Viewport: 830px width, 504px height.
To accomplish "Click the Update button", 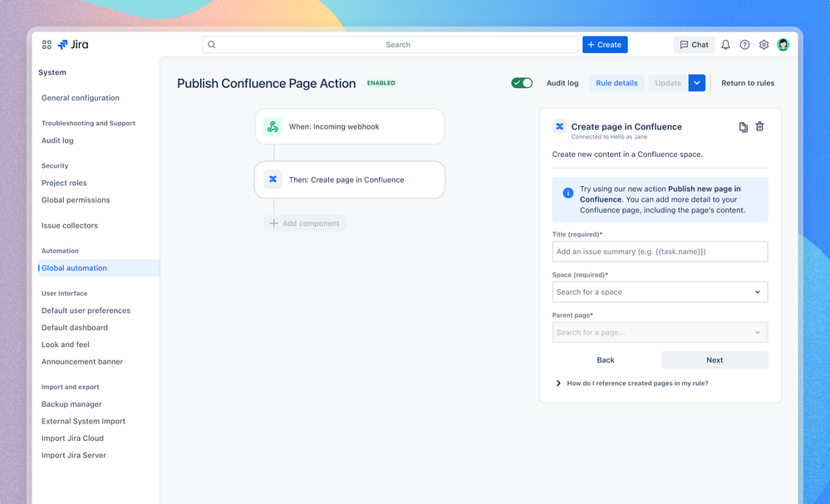I will coord(668,83).
